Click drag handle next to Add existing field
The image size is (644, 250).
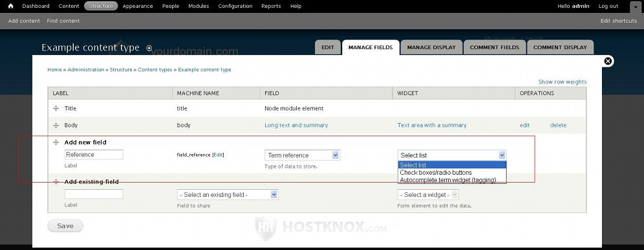tap(56, 182)
